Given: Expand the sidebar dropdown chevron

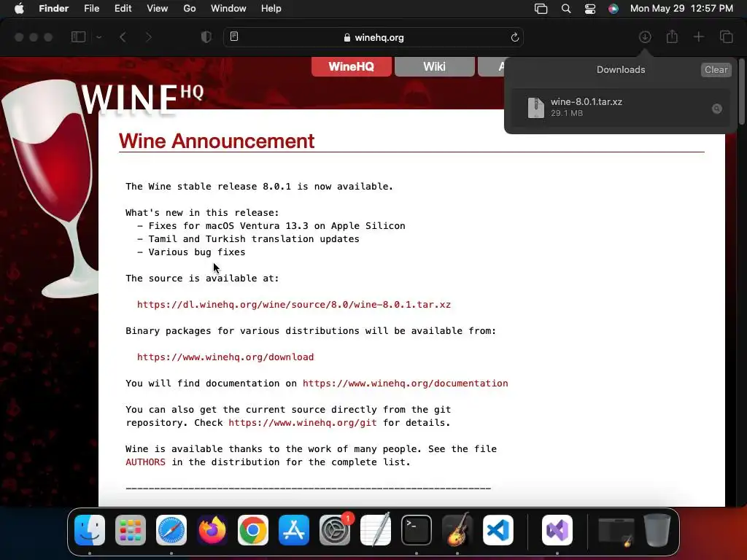Looking at the screenshot, I should pyautogui.click(x=98, y=37).
